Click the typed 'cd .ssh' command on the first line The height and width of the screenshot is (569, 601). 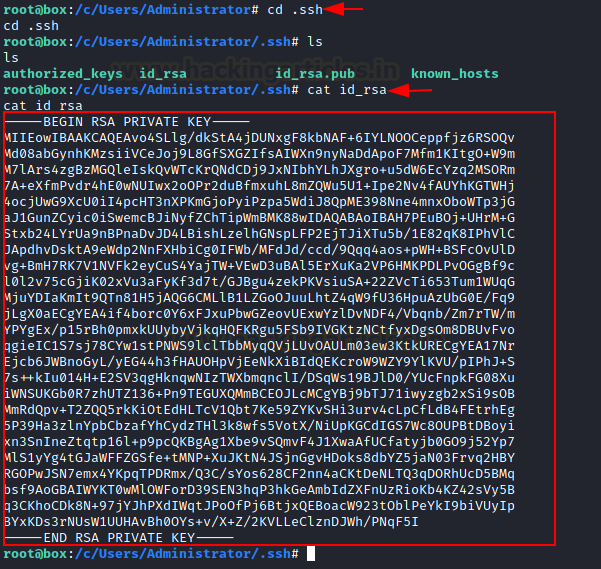295,10
